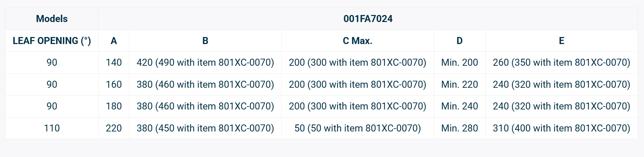Select the Min. 200 cell
Image resolution: width=644 pixels, height=157 pixels.
[x=459, y=63]
